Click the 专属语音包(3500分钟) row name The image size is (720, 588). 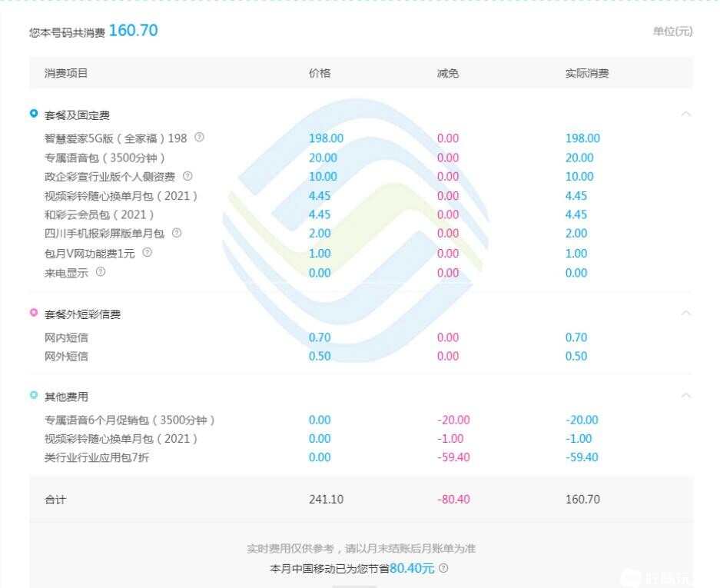[x=105, y=158]
